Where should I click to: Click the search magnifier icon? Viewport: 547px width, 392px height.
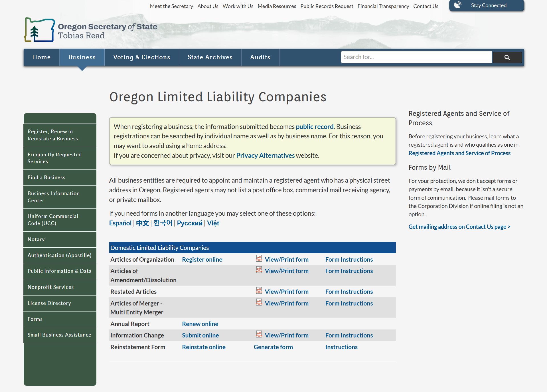[507, 57]
